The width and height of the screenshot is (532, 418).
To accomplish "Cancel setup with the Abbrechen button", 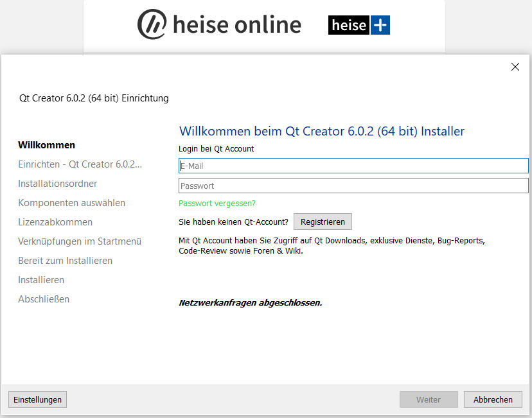I will (493, 399).
